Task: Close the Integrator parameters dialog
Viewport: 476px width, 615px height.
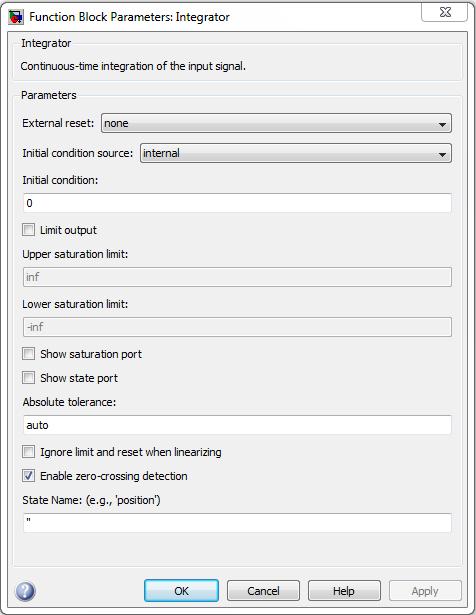Action: (x=444, y=13)
